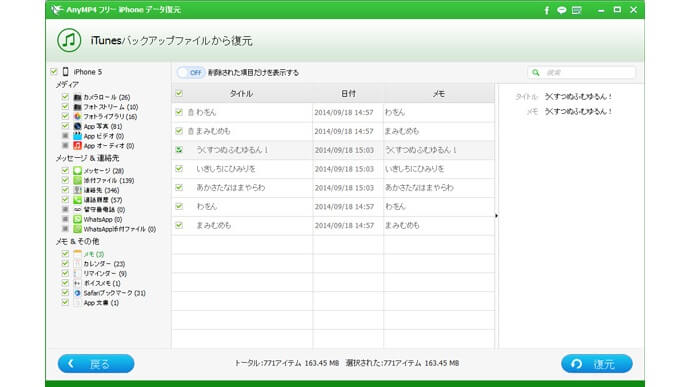This screenshot has width=696, height=387.
Task: Select the Notes メモ (3) icon
Action: click(x=78, y=254)
